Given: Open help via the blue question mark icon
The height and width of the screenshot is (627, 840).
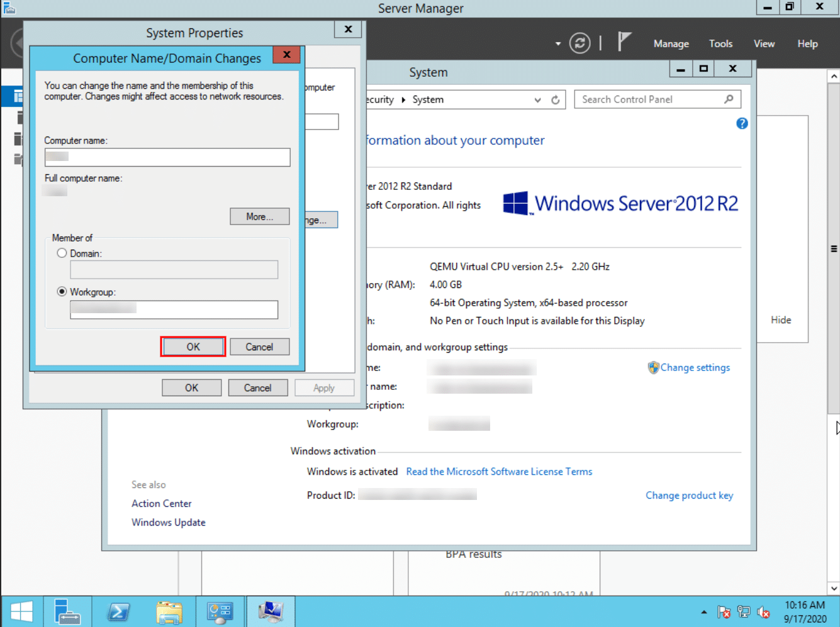Looking at the screenshot, I should [x=742, y=124].
